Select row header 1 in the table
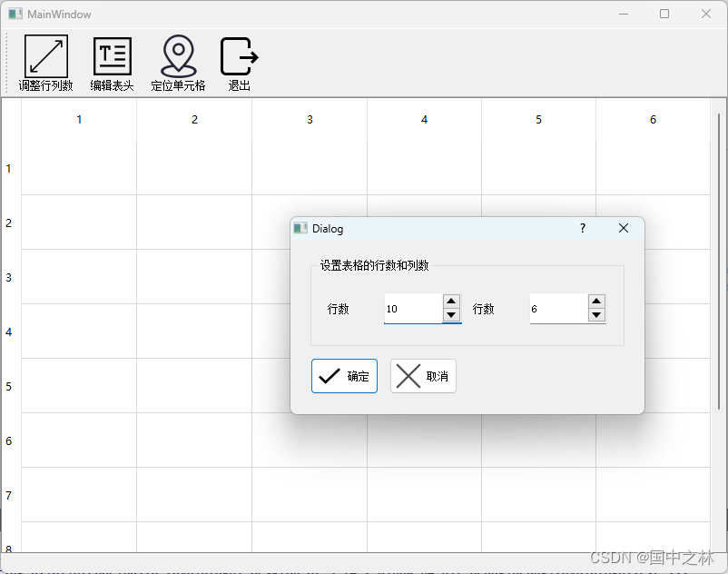The width and height of the screenshot is (728, 574). point(11,168)
